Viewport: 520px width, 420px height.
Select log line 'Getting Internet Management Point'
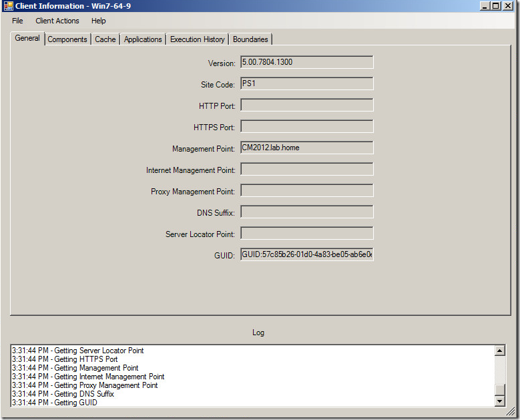pyautogui.click(x=88, y=377)
